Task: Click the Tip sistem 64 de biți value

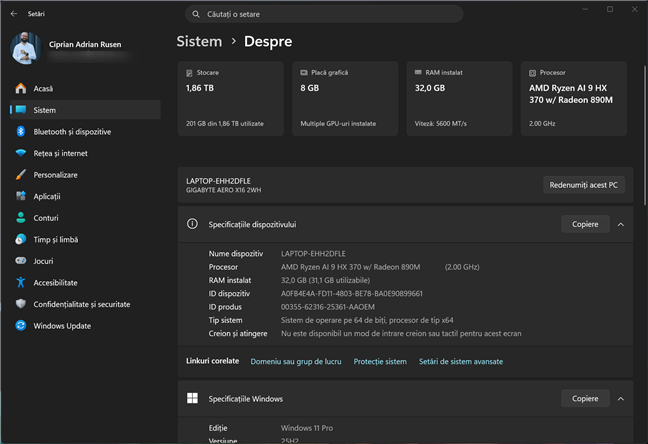Action: point(367,320)
